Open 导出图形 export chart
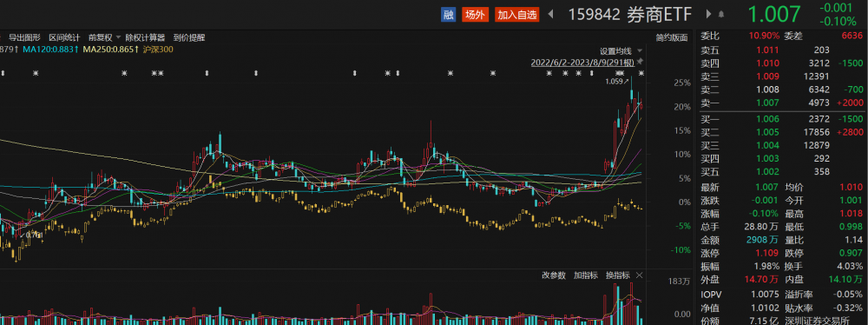Viewport: 868px width, 325px height. point(24,37)
